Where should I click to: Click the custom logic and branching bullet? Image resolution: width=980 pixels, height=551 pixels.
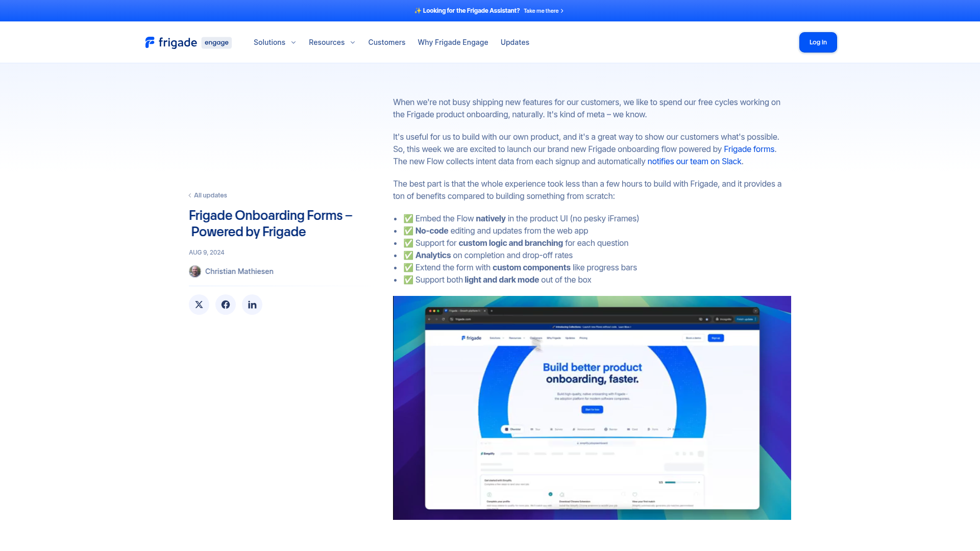[516, 243]
